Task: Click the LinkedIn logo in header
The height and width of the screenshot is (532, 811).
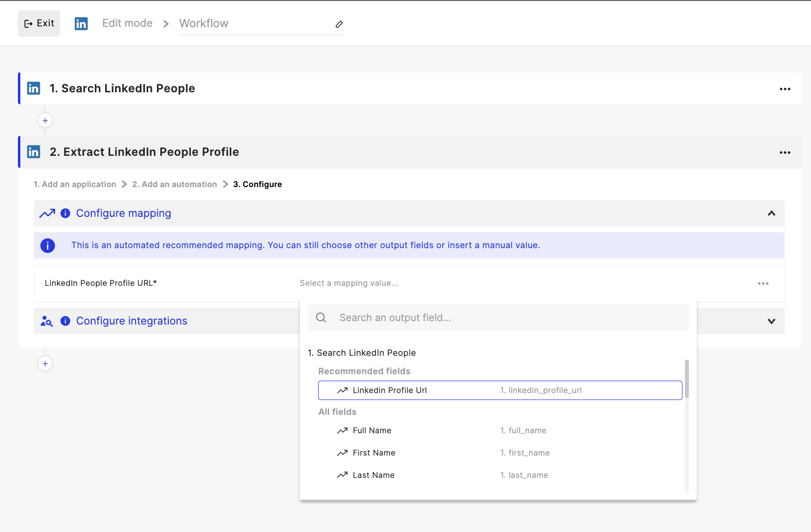Action: click(81, 23)
